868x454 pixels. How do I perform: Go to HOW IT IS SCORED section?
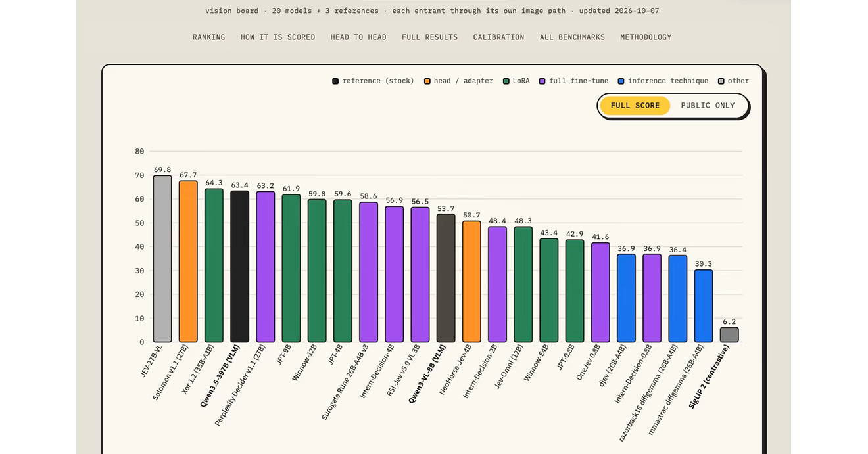click(277, 37)
